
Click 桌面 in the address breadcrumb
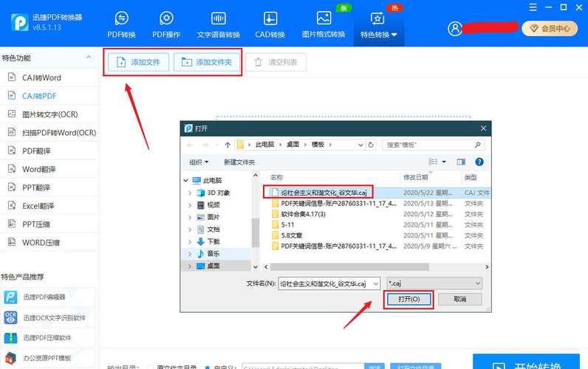[293, 145]
